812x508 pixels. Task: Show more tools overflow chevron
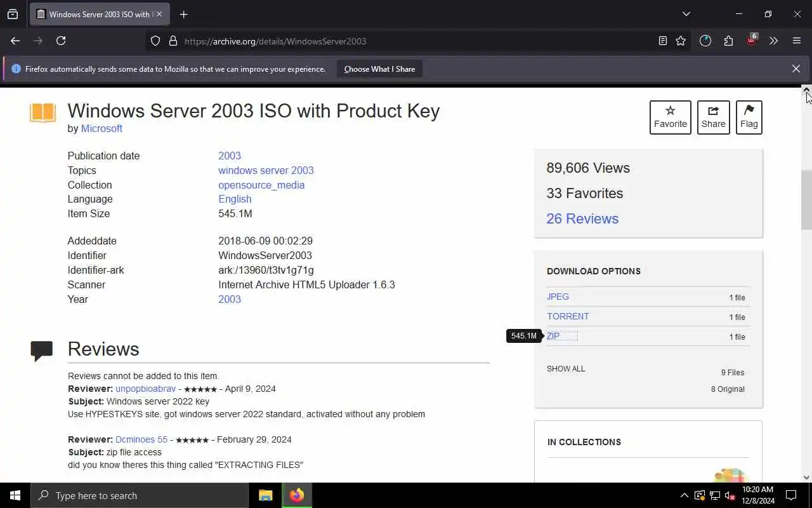[x=773, y=41]
